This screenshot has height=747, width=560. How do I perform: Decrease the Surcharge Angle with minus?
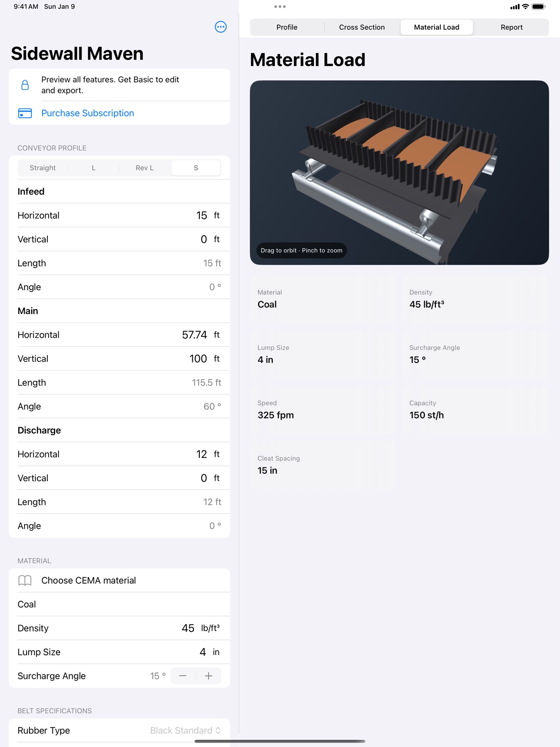coord(183,676)
